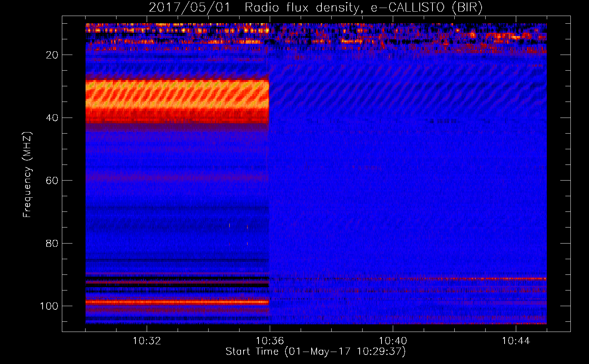Screen dimensions: 589x364
Task: Click the '80' frequency tick label
Action: point(52,244)
